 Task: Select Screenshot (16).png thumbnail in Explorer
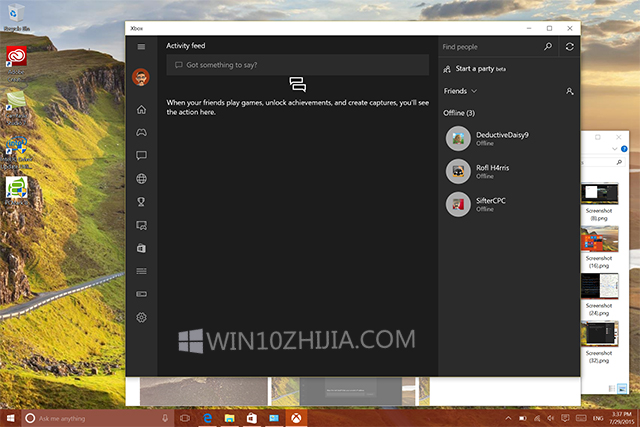tap(600, 240)
